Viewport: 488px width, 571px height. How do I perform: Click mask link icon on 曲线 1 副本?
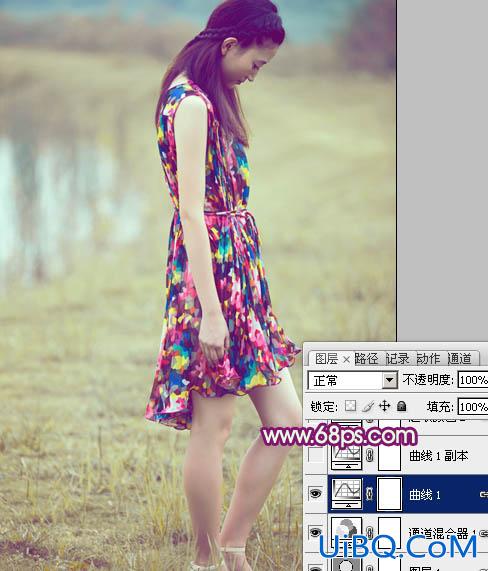click(370, 456)
